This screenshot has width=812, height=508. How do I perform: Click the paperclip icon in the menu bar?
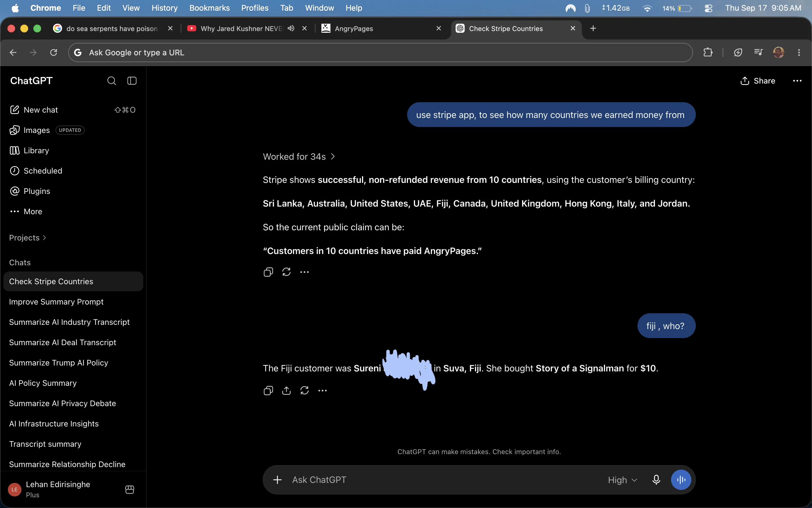click(587, 8)
